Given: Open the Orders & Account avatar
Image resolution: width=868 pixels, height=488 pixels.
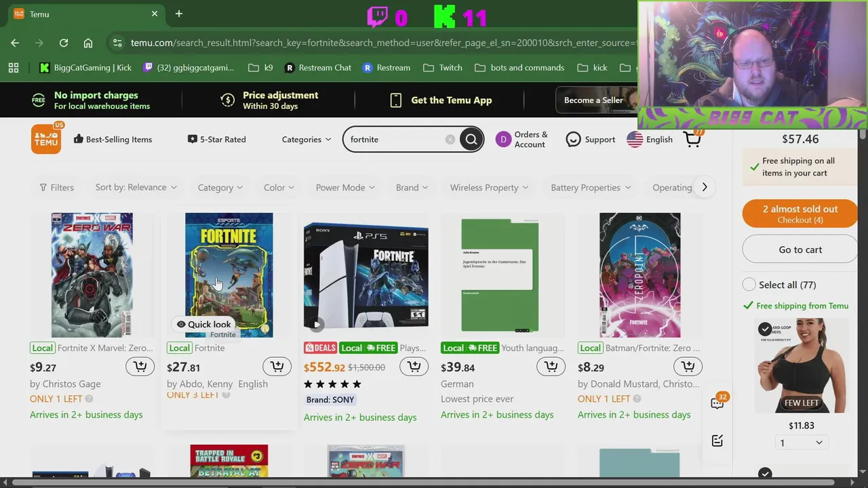Looking at the screenshot, I should (503, 140).
